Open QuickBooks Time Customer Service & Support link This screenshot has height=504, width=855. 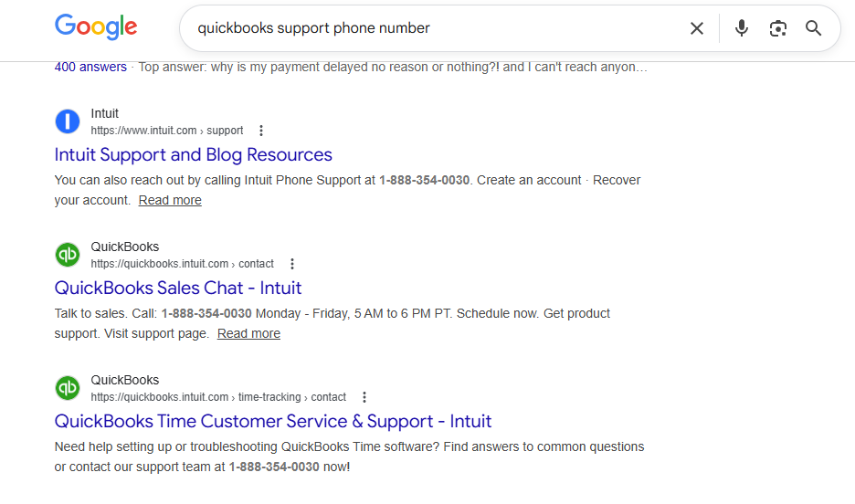(x=273, y=421)
